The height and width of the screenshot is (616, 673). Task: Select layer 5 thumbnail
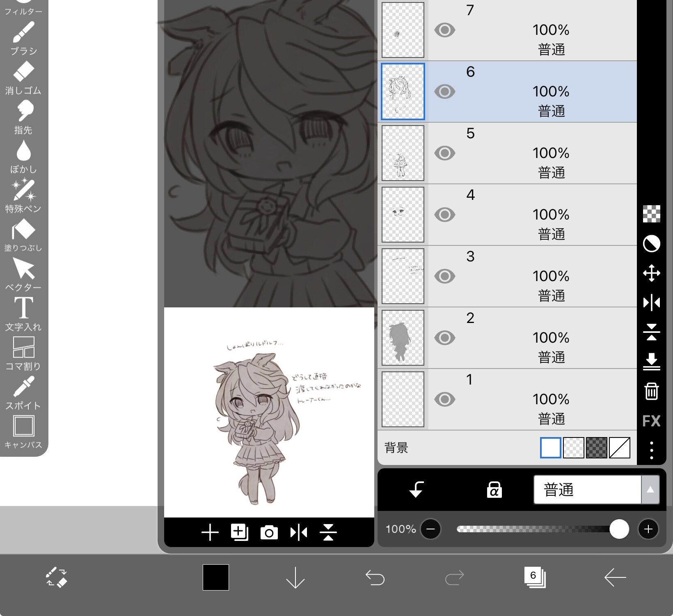click(403, 153)
